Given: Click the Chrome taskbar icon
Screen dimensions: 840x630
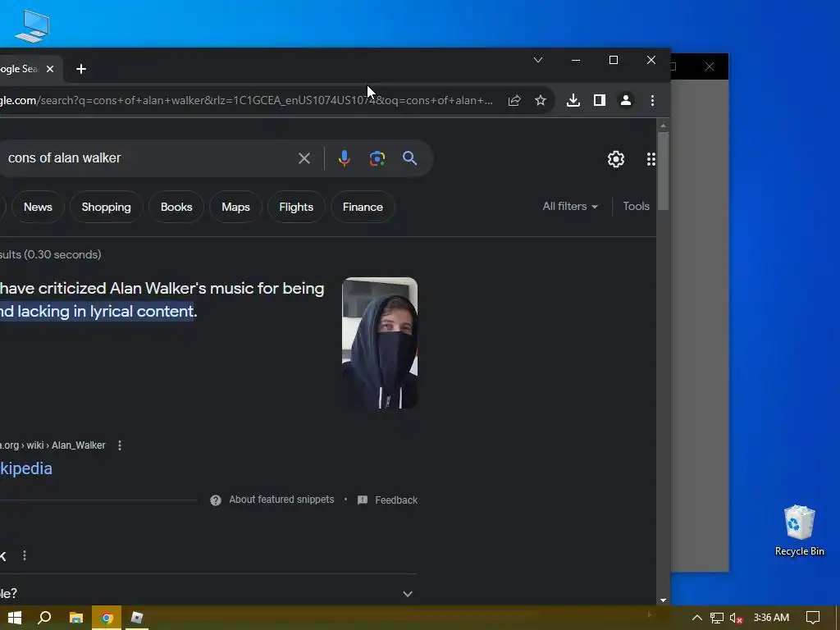Looking at the screenshot, I should click(x=107, y=618).
